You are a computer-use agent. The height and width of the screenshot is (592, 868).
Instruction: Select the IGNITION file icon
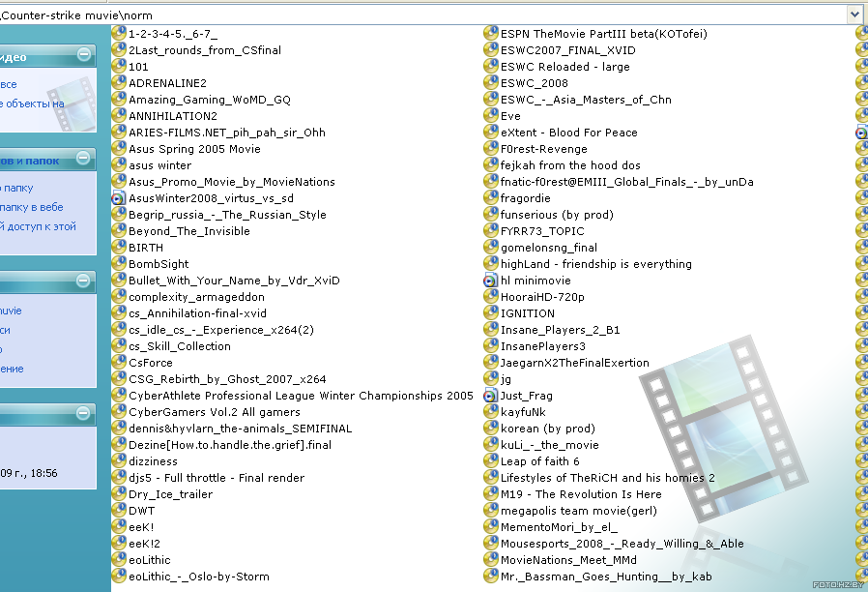491,312
